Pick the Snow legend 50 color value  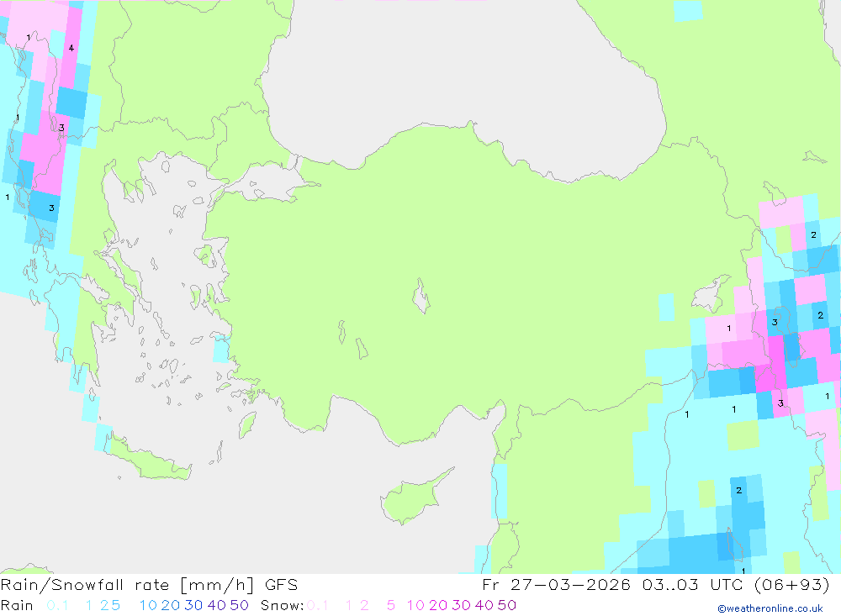(x=507, y=605)
